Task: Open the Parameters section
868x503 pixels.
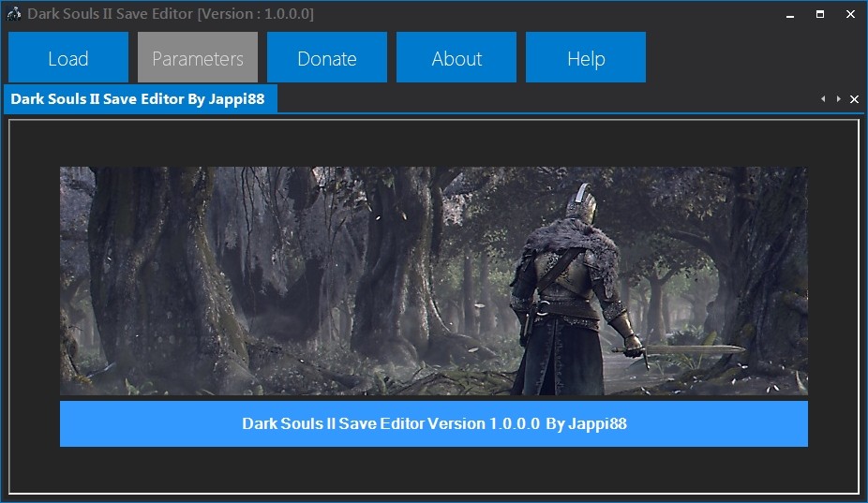Action: [x=198, y=57]
